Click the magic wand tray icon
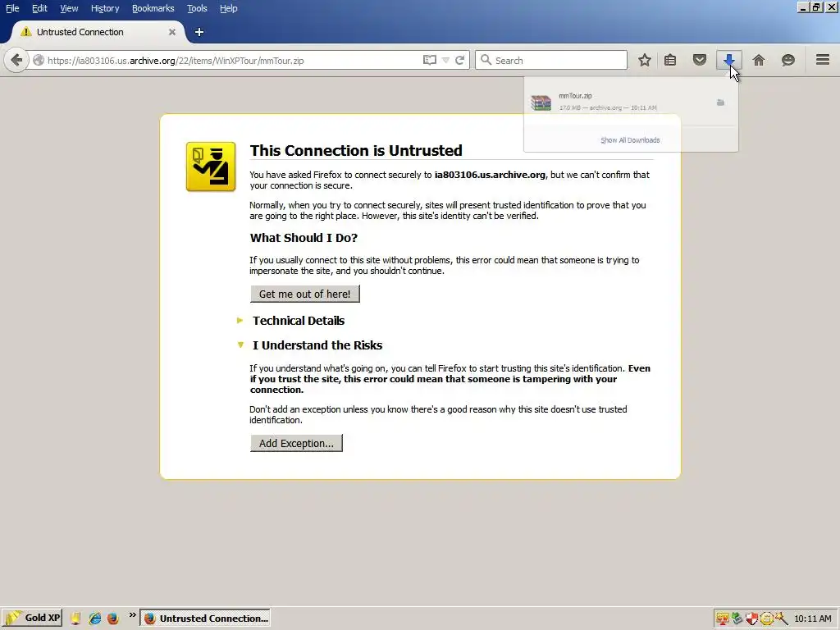Screen dimensions: 840x630 (x=781, y=619)
